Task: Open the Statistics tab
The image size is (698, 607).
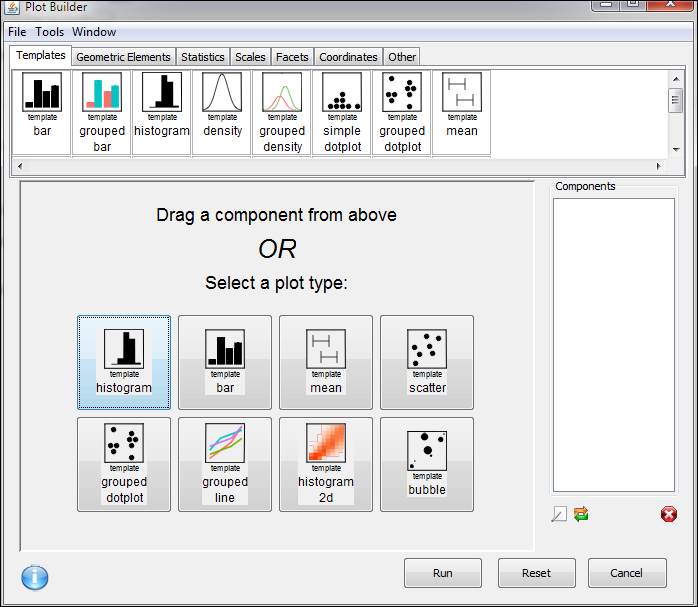Action: (x=203, y=57)
